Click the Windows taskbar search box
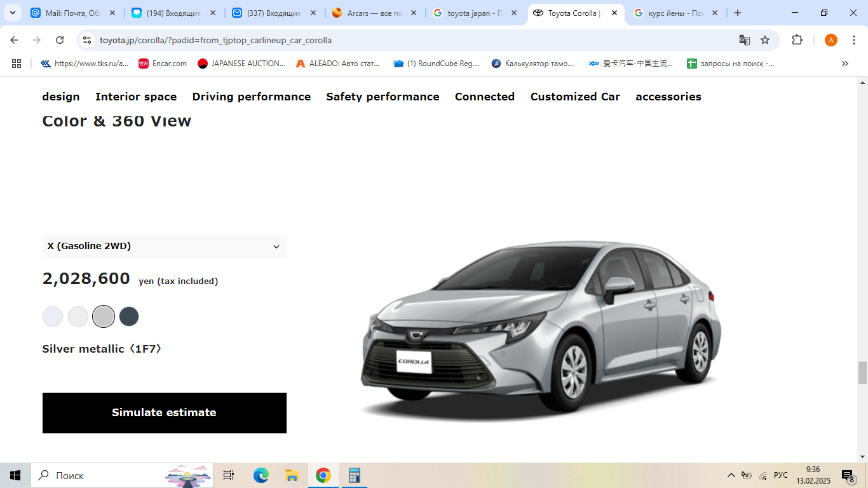Image resolution: width=868 pixels, height=488 pixels. pos(123,475)
